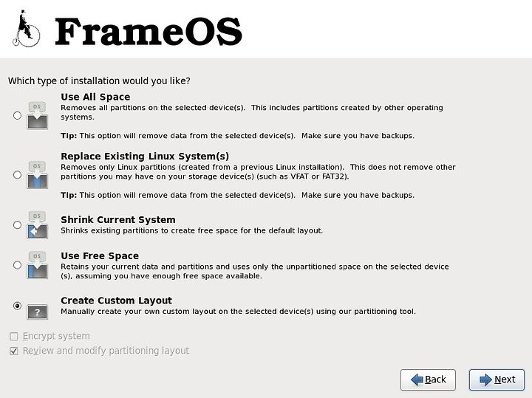Click the Create Custom Layout question-mark icon

point(38,312)
